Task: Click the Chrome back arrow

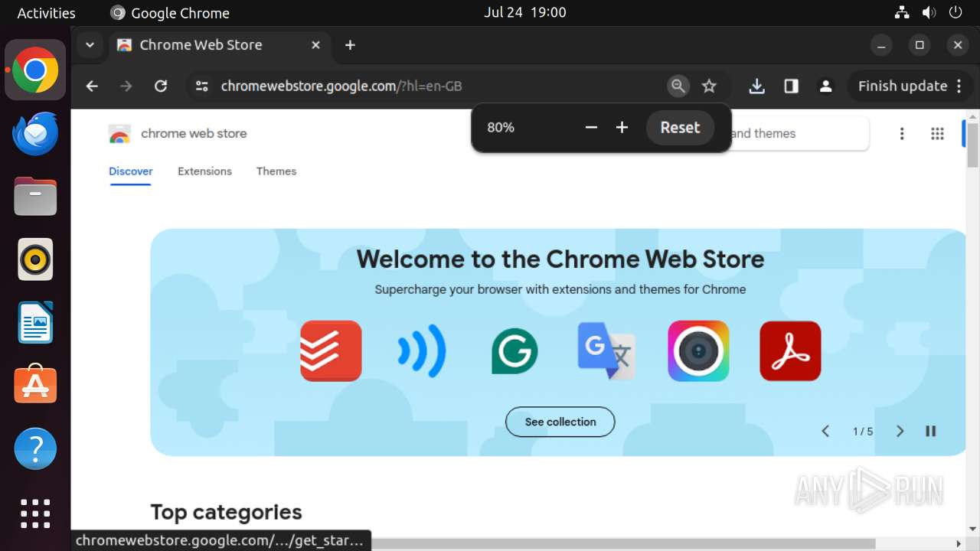Action: [x=92, y=86]
